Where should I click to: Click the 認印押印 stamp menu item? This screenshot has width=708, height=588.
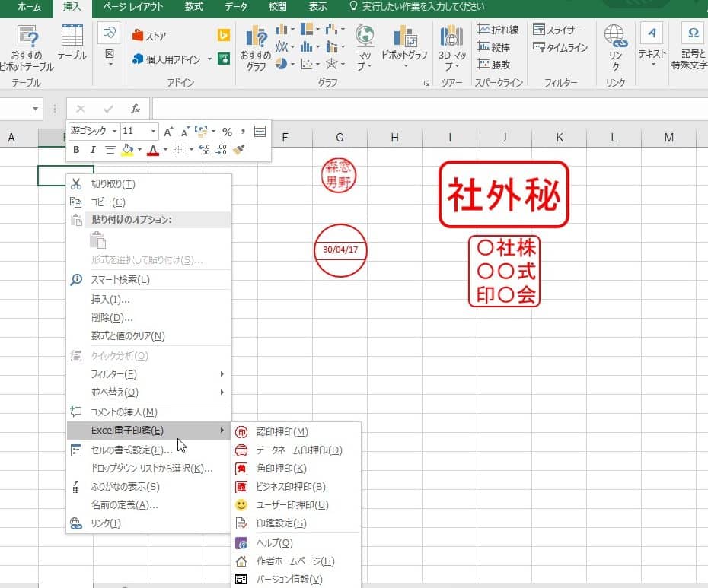tap(282, 432)
